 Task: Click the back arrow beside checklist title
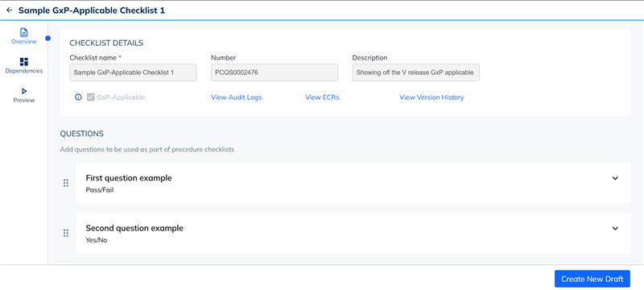(9, 10)
